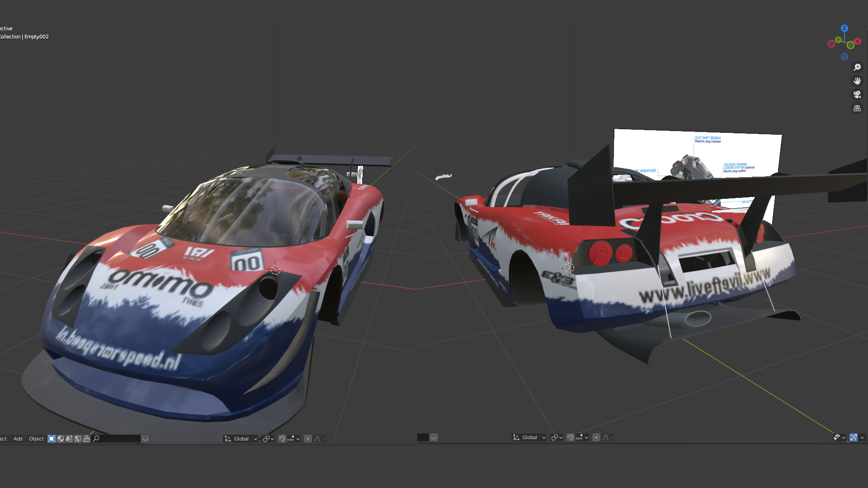Click the hand pan view icon
Screen dimensions: 868x488
click(857, 81)
